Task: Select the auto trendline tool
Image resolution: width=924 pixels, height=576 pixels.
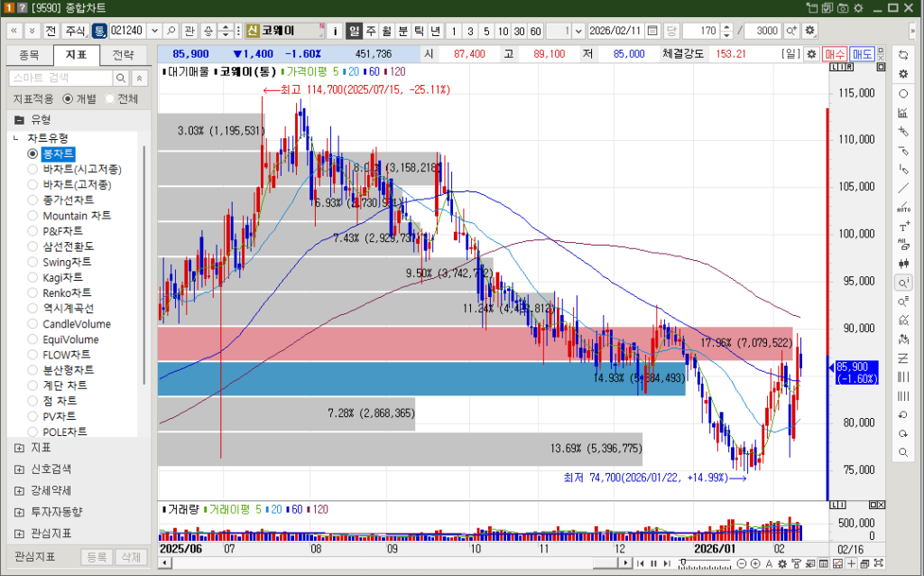Action: click(902, 208)
